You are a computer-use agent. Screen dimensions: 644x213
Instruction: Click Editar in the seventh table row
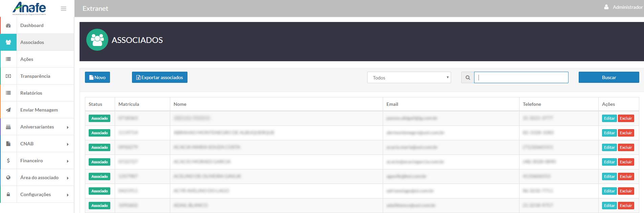tap(609, 206)
